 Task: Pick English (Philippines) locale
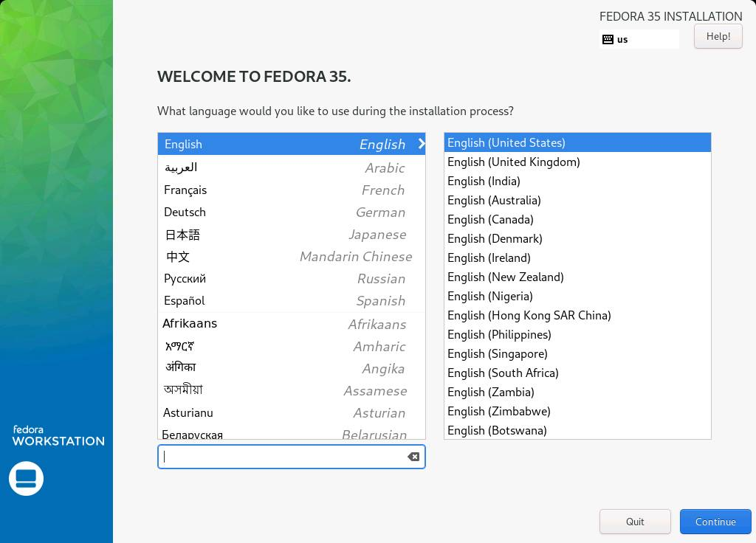[577, 334]
